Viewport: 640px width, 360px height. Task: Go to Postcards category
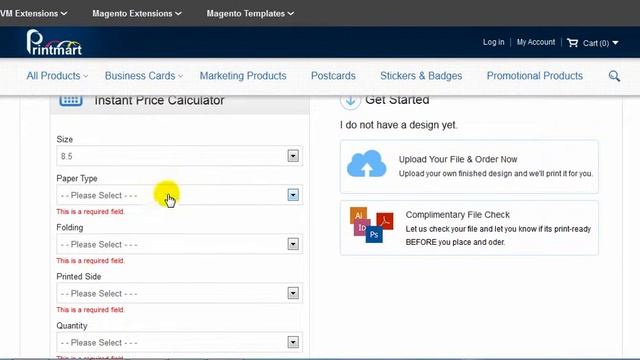coord(333,76)
